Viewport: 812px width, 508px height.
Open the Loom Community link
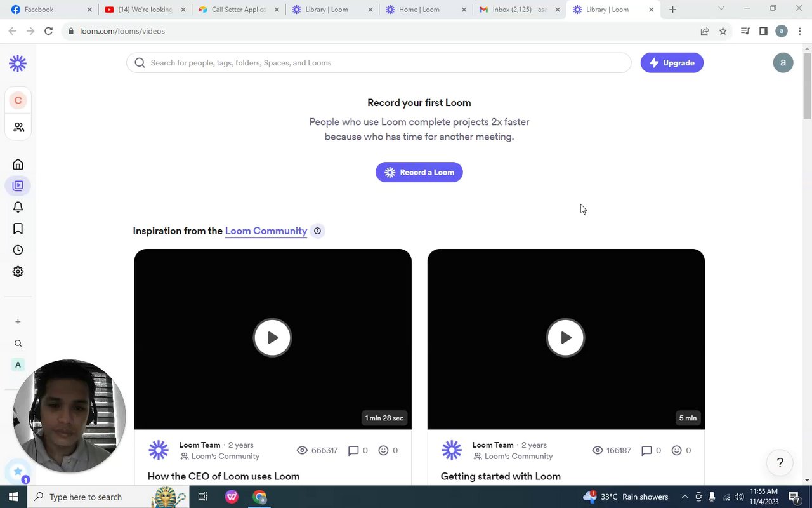(266, 231)
